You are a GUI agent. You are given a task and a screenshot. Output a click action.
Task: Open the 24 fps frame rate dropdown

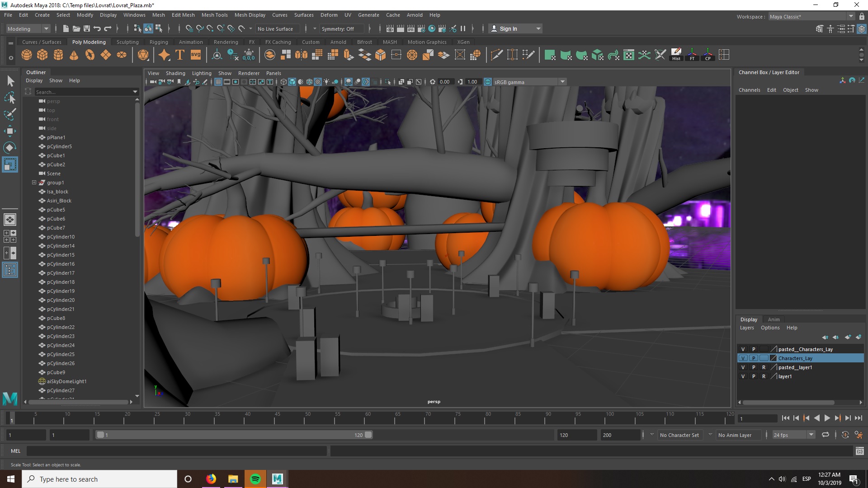[811, 435]
